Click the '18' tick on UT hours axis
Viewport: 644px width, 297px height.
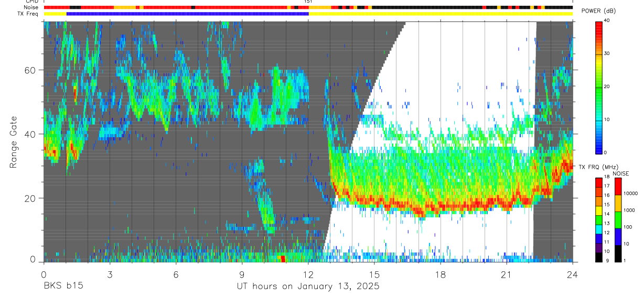point(441,275)
